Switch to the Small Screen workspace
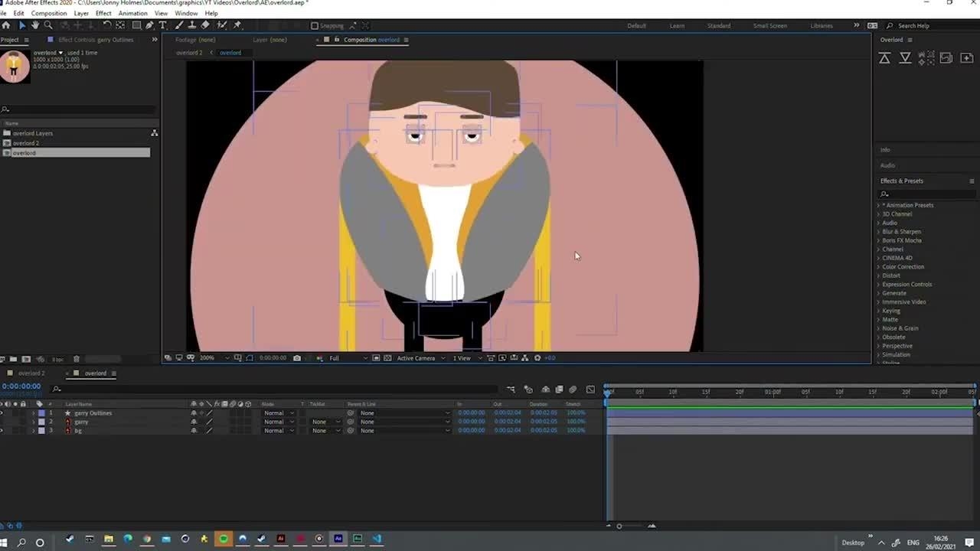The image size is (980, 551). click(769, 26)
